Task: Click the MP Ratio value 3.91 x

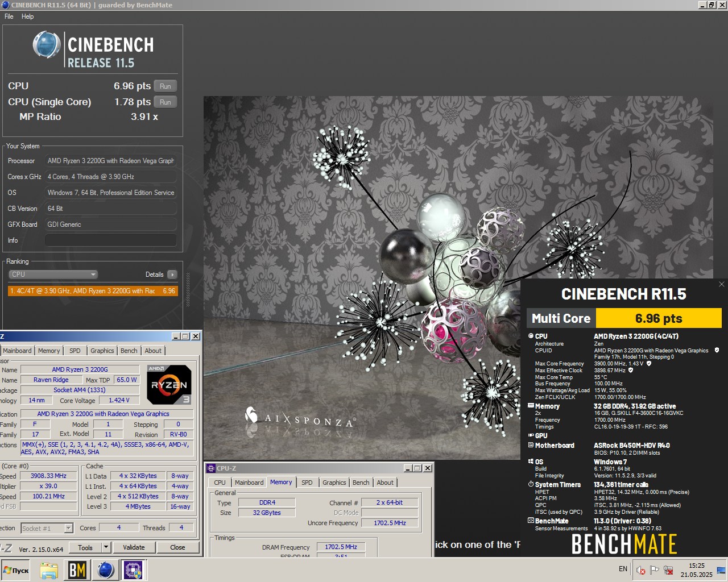Action: click(144, 117)
